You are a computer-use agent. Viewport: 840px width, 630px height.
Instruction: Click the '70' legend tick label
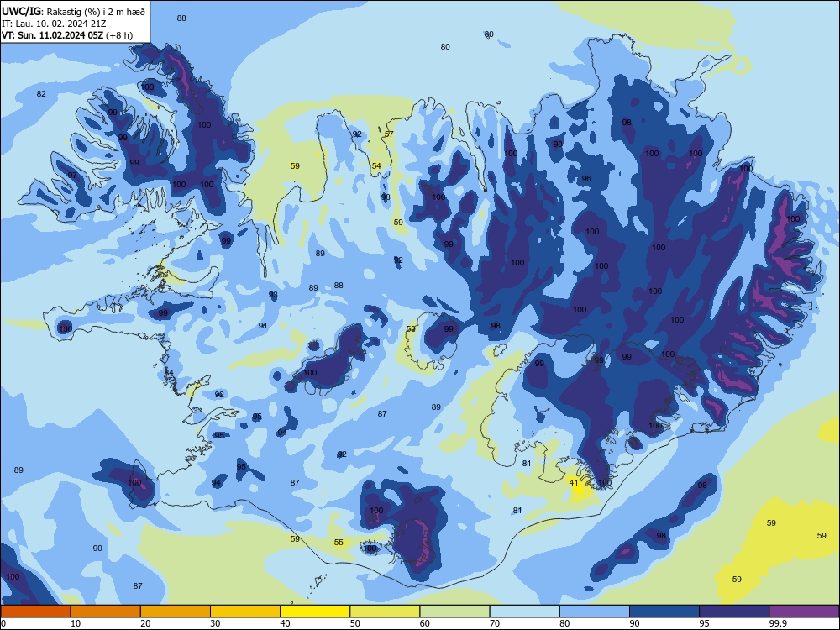pos(495,623)
